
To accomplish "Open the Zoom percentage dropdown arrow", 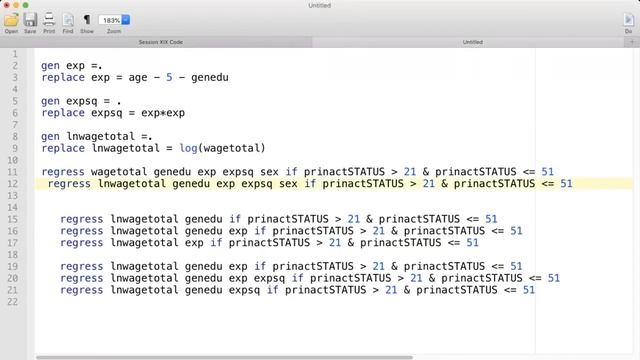I will (126, 20).
